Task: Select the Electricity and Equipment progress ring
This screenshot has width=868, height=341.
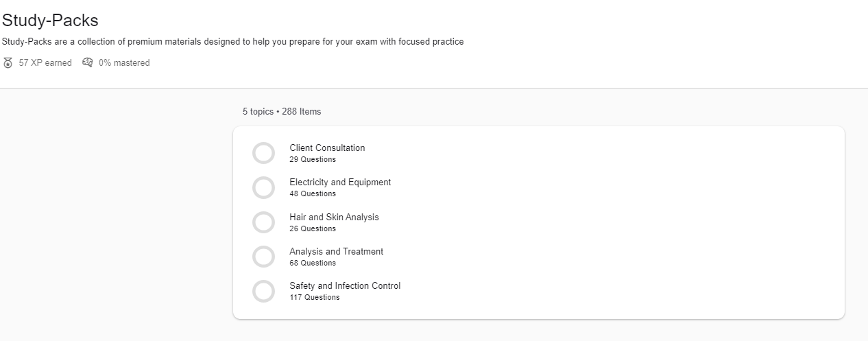Action: coord(263,187)
